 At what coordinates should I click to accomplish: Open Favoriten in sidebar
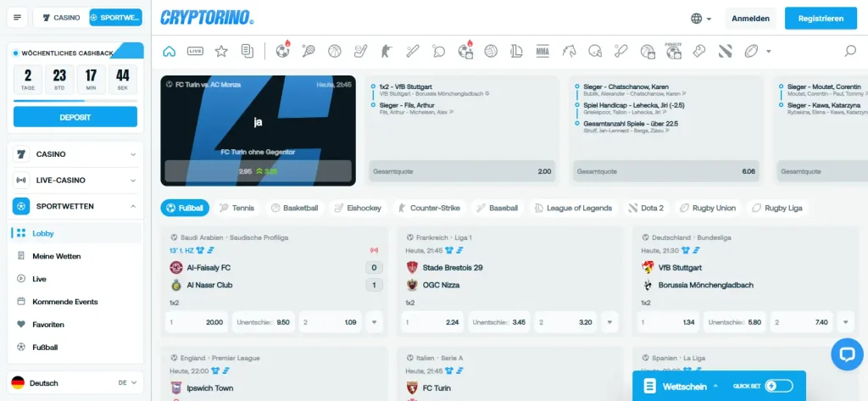[x=76, y=325]
